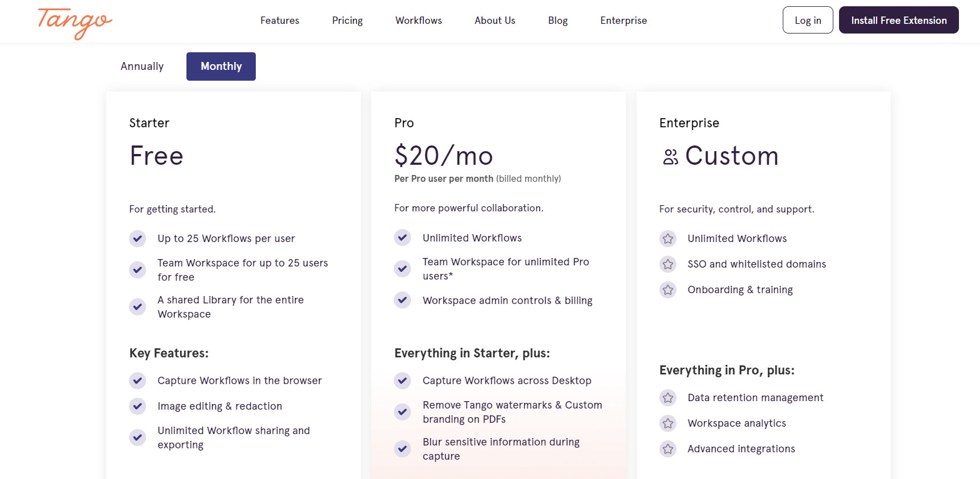The width and height of the screenshot is (980, 479).
Task: Open the Blog link
Action: [x=558, y=20]
